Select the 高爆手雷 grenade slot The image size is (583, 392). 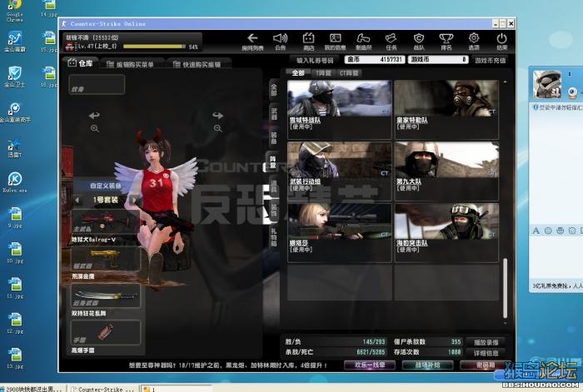pos(106,333)
